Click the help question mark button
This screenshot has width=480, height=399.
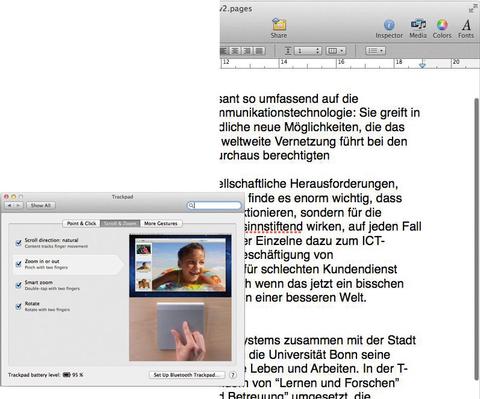point(233,375)
